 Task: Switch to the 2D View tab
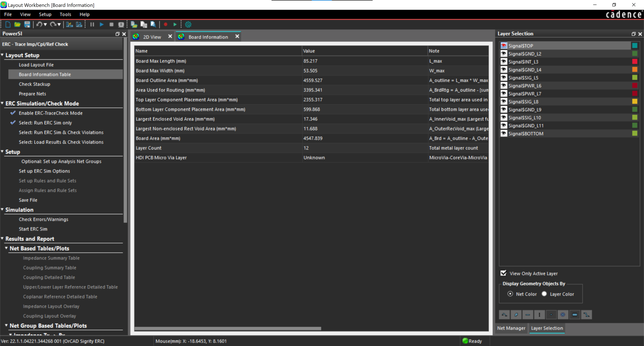tap(152, 37)
